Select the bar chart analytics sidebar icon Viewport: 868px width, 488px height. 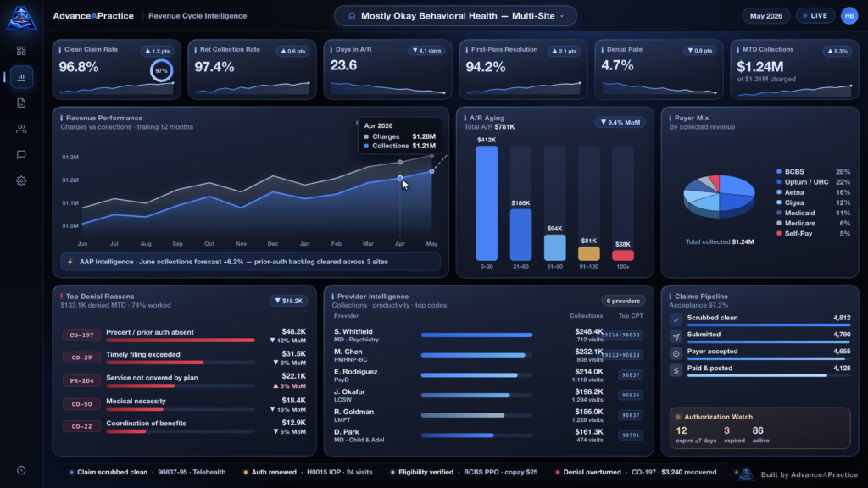pos(21,77)
